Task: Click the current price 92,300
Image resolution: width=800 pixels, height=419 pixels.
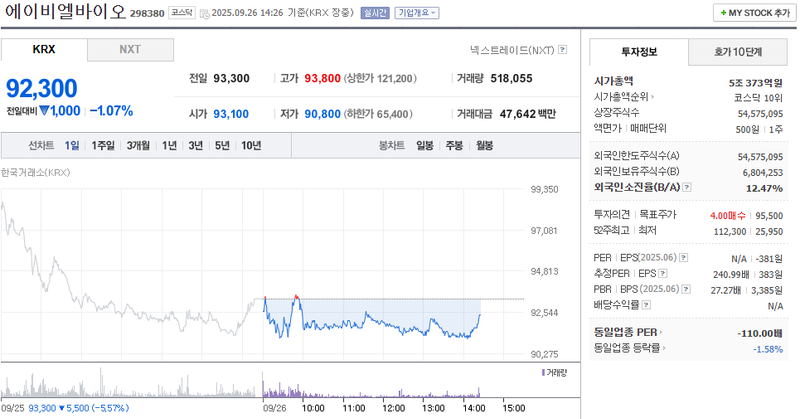Action: click(42, 88)
